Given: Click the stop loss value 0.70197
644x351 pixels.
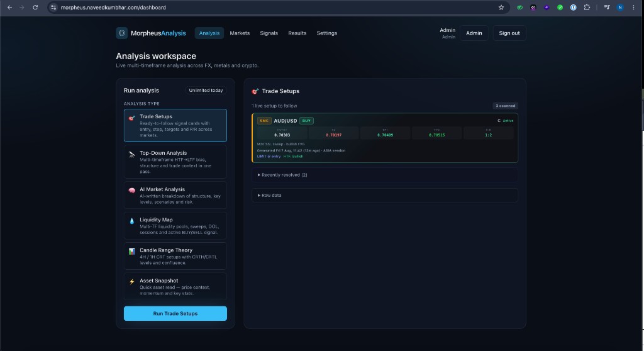Looking at the screenshot, I should click(x=333, y=135).
